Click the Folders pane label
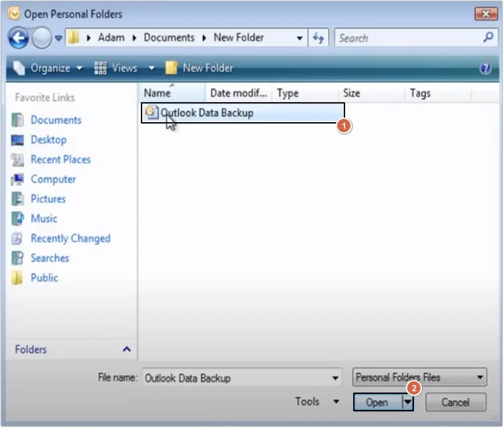Image resolution: width=504 pixels, height=428 pixels. coord(31,349)
